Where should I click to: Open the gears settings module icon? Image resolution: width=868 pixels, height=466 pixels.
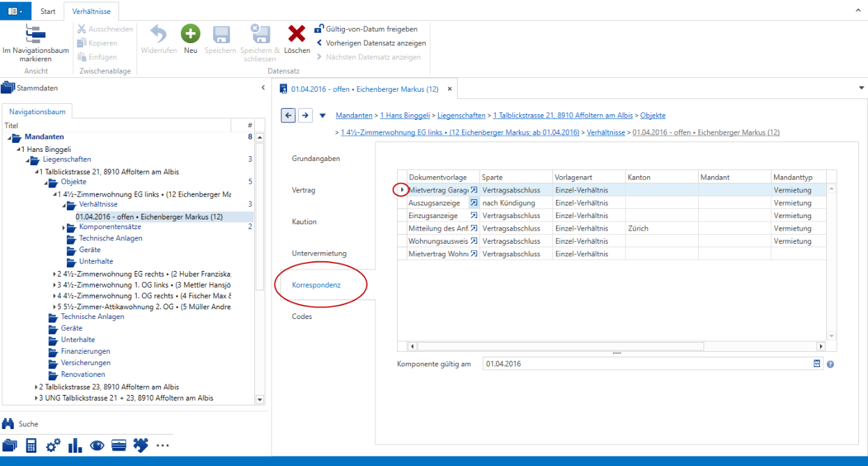pos(53,446)
